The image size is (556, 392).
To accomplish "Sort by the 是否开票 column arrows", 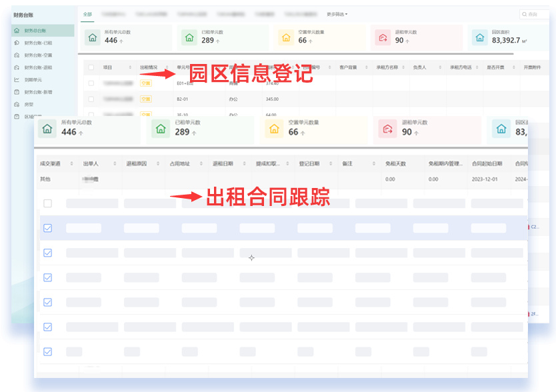I will (514, 67).
